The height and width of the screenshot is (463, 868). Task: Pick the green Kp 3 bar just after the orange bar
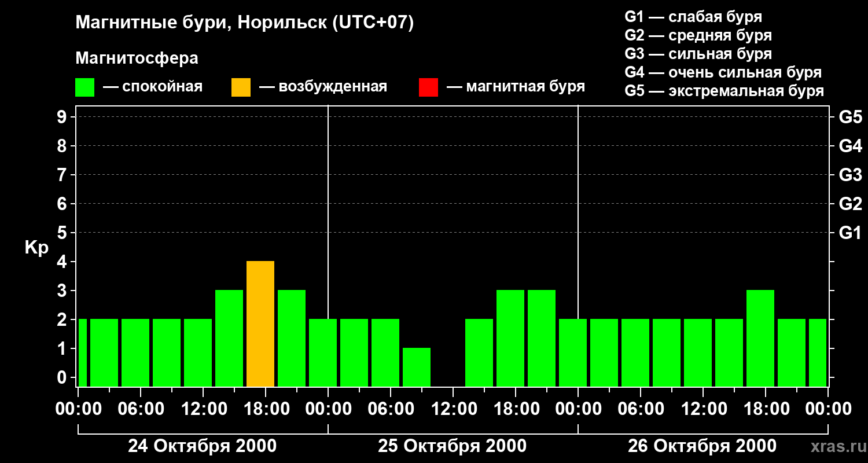tap(292, 338)
